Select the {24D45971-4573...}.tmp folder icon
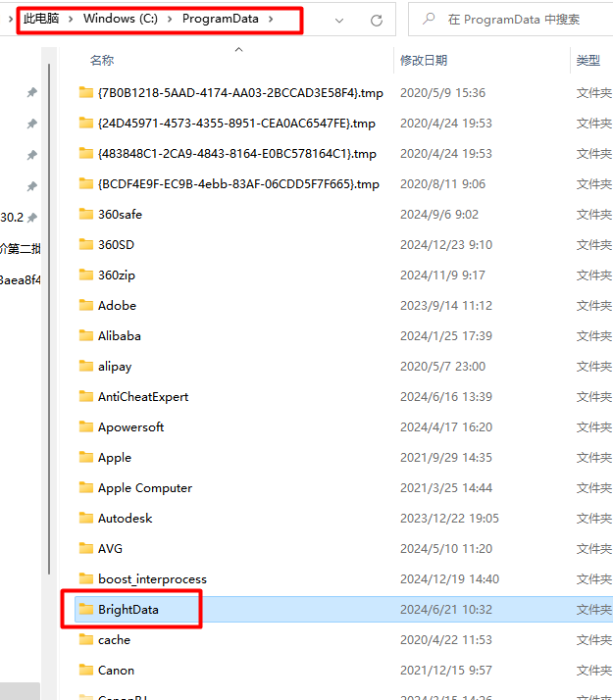613x700 pixels. (86, 123)
